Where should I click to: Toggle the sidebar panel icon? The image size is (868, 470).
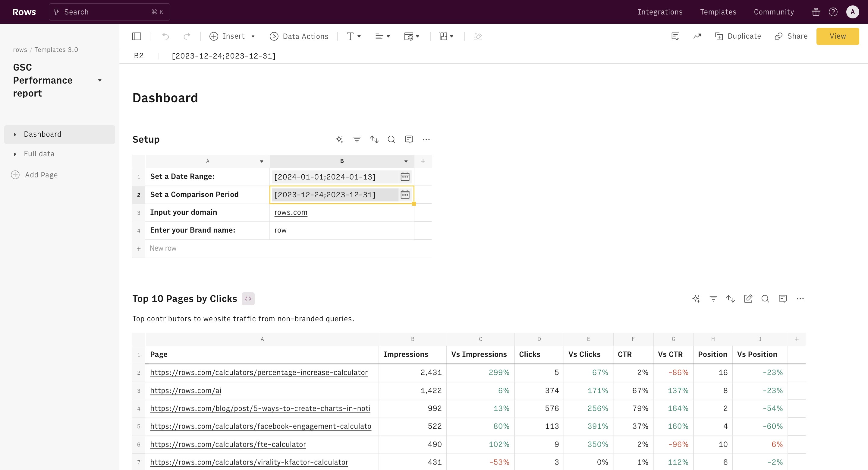pos(137,36)
